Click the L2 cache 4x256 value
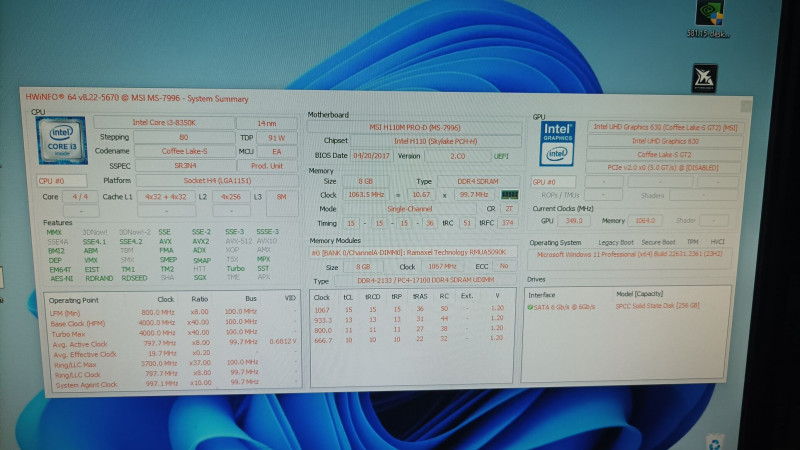The width and height of the screenshot is (800, 450). click(231, 196)
